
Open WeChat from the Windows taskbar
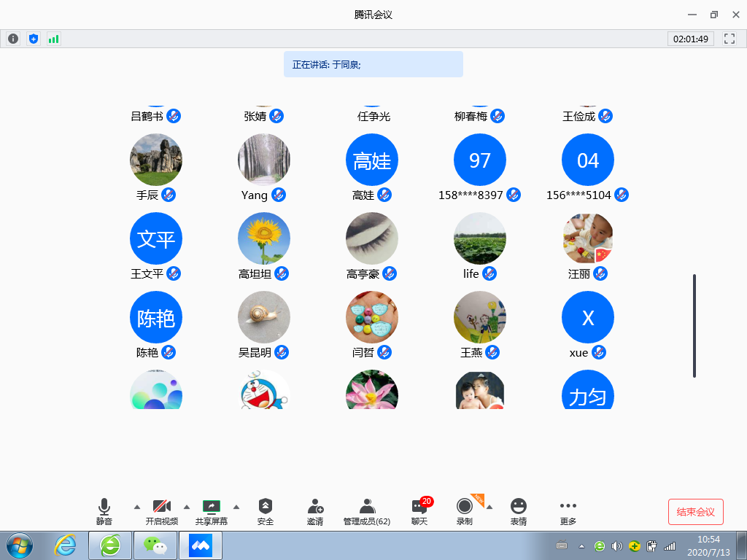click(155, 545)
